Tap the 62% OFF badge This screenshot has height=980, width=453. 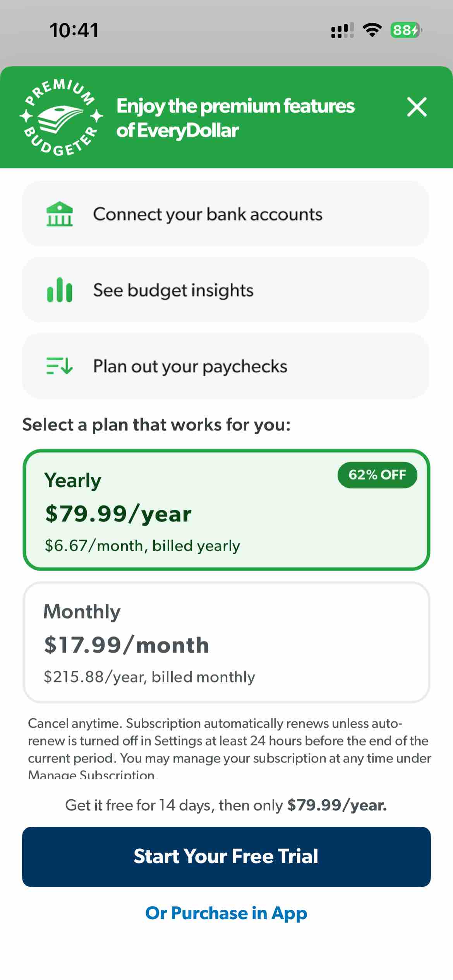(377, 475)
